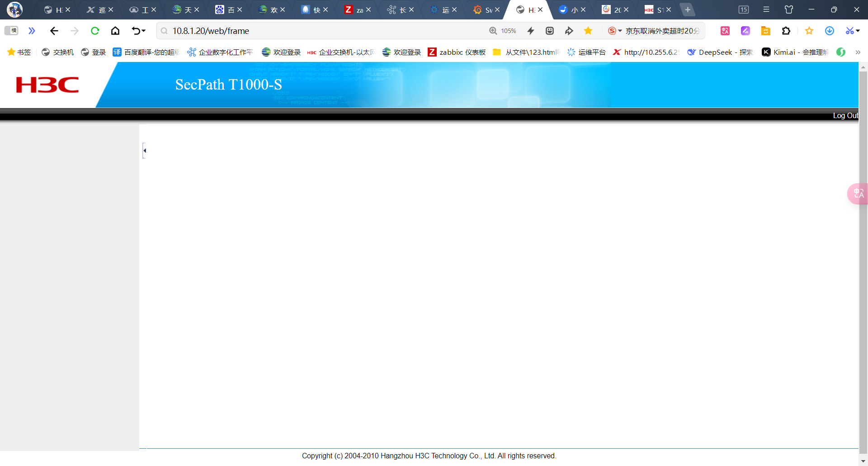Open the browser hamburger menu
The width and height of the screenshot is (868, 466).
(766, 10)
